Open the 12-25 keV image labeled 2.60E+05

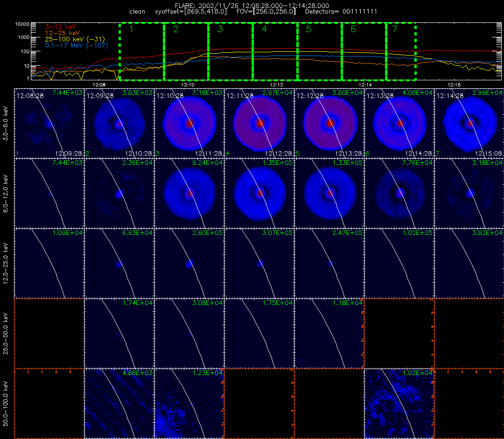(x=189, y=263)
